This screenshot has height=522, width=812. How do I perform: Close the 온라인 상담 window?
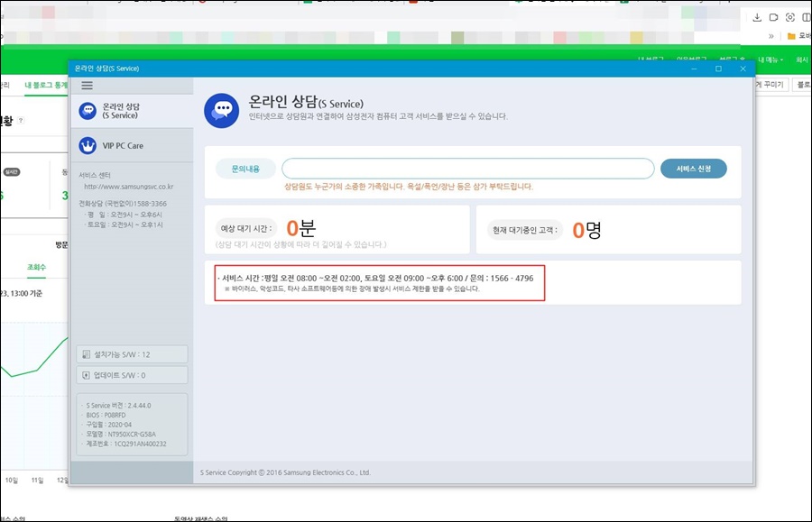coord(743,69)
